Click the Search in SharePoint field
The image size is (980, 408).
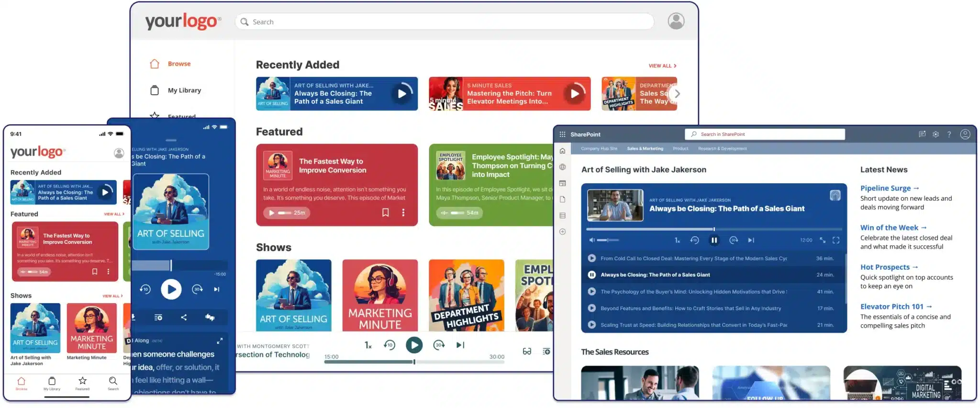tap(765, 134)
